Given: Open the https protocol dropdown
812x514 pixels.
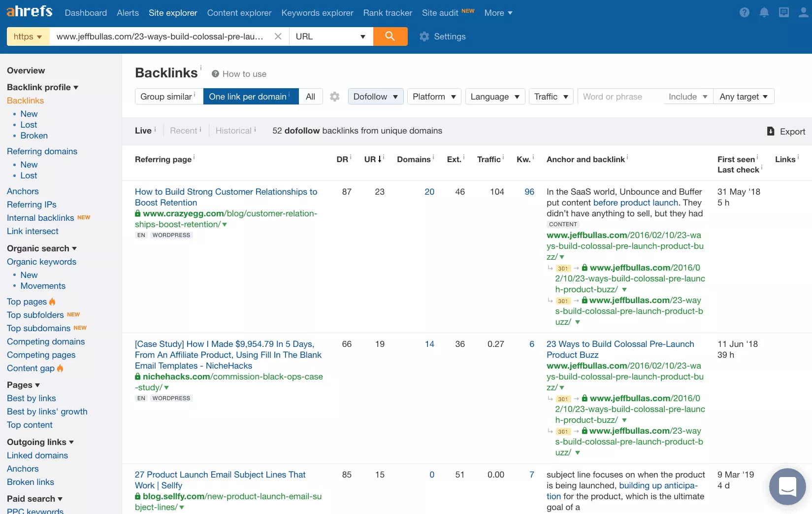Looking at the screenshot, I should [28, 36].
